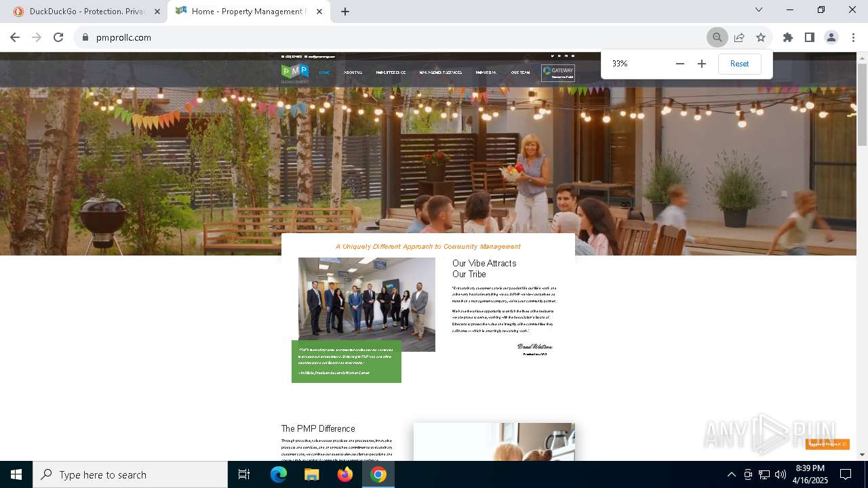Open the PMP DIFFERENCE menu item
868x488 pixels.
coord(391,73)
